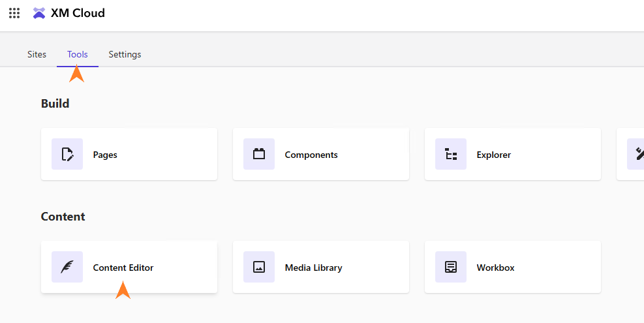The image size is (644, 323).
Task: Open the Components card
Action: click(321, 154)
